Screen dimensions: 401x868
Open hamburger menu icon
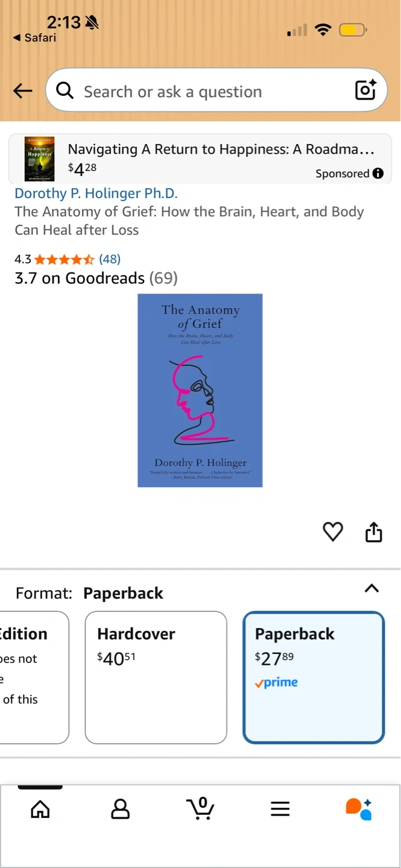(x=280, y=809)
